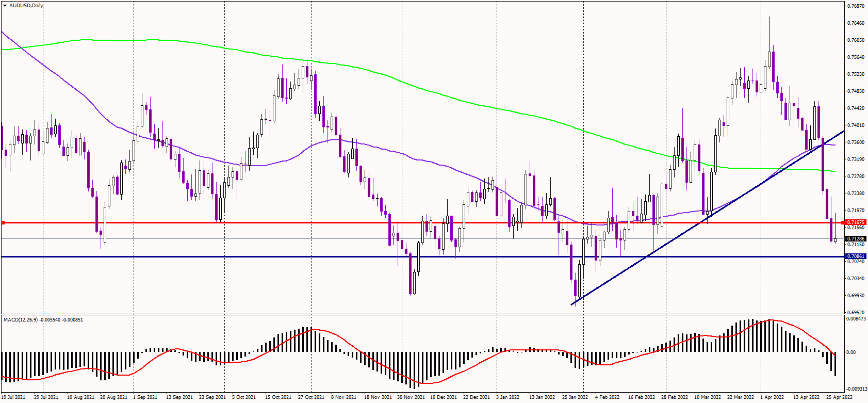Click the 0.69520 price scale label
868x403 pixels.
[856, 313]
